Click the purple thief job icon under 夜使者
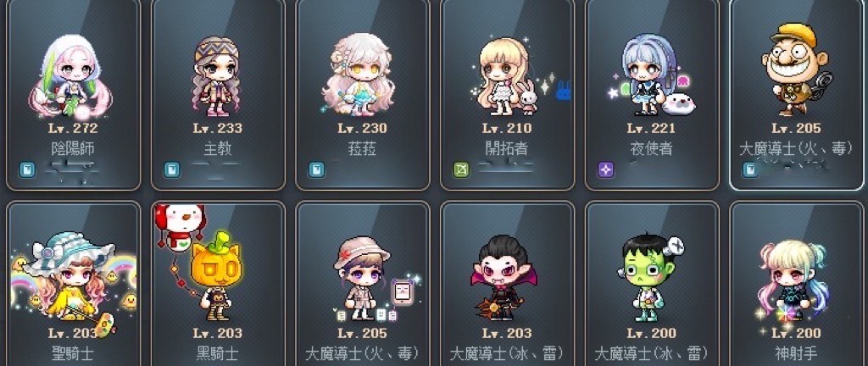Image resolution: width=868 pixels, height=366 pixels. pyautogui.click(x=606, y=169)
